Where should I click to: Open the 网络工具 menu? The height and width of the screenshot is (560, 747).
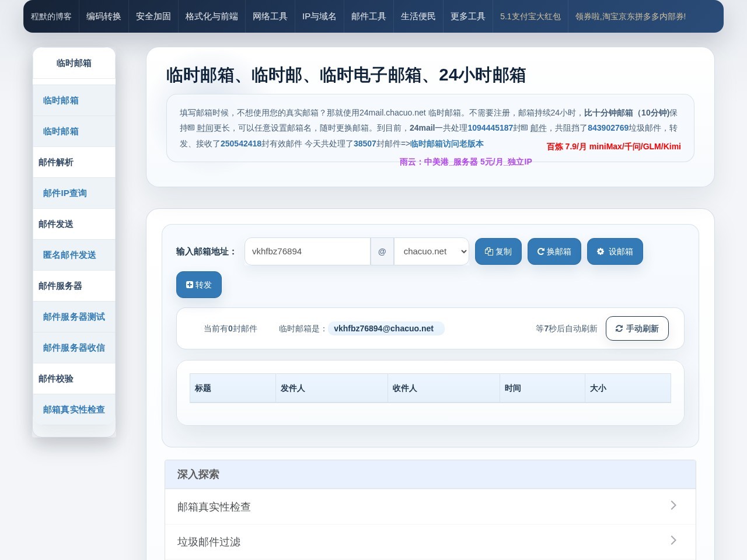(270, 16)
